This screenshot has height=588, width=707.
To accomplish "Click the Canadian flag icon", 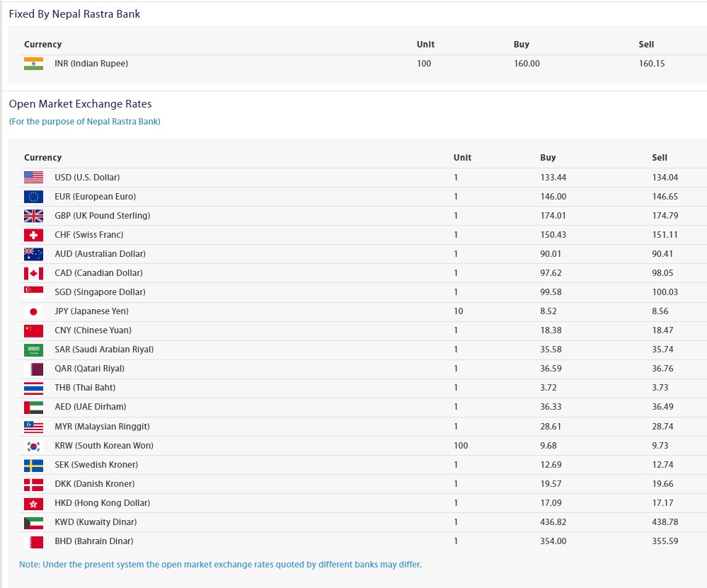I will (x=33, y=273).
